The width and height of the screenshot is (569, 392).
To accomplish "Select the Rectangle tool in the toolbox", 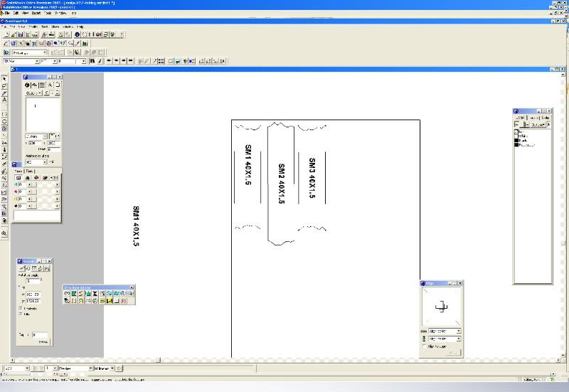I will (x=4, y=115).
